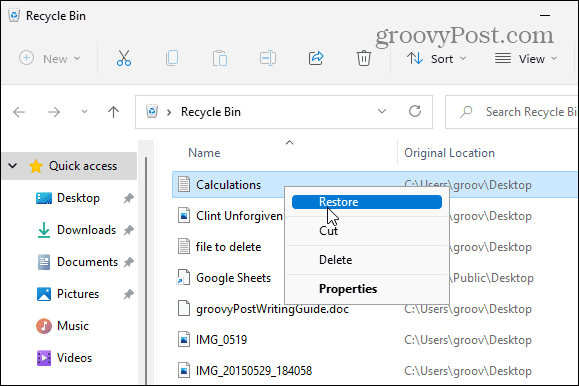Screen dimensions: 579x386
Task: Collapse the Quick access tree
Action: click(13, 166)
